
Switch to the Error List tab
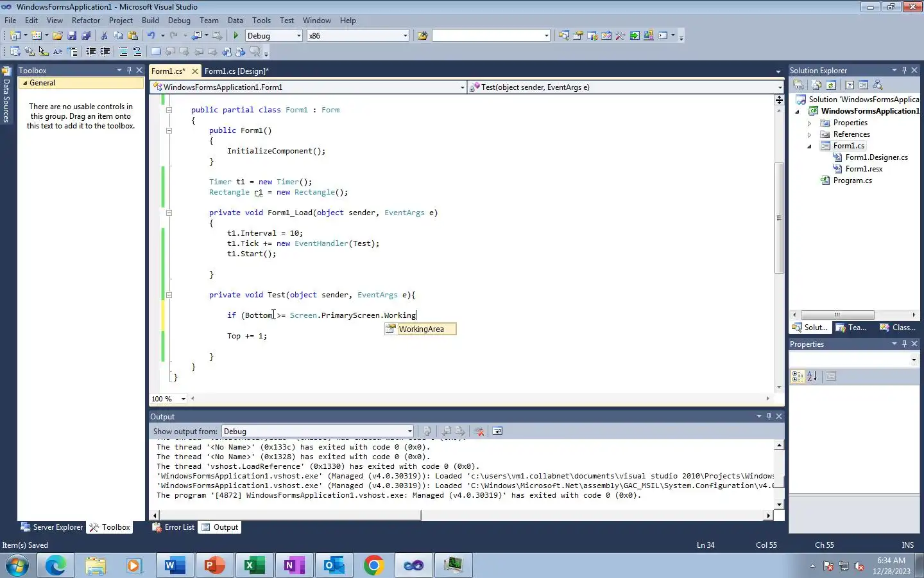click(173, 527)
